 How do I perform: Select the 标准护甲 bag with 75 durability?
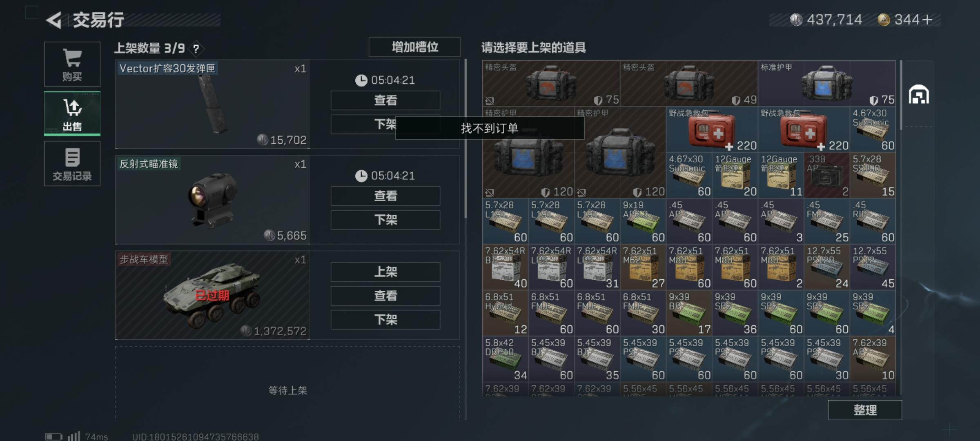[827, 84]
